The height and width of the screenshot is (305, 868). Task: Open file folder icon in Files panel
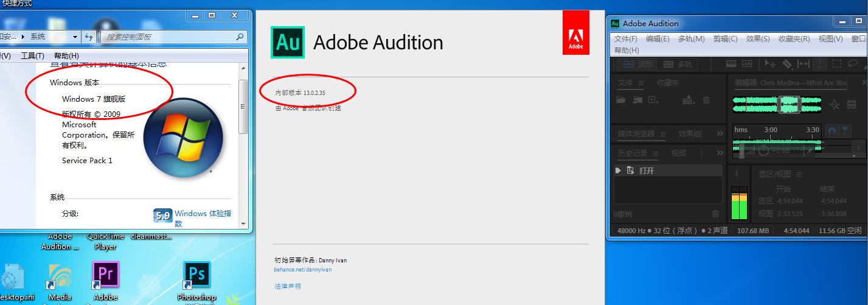(621, 99)
